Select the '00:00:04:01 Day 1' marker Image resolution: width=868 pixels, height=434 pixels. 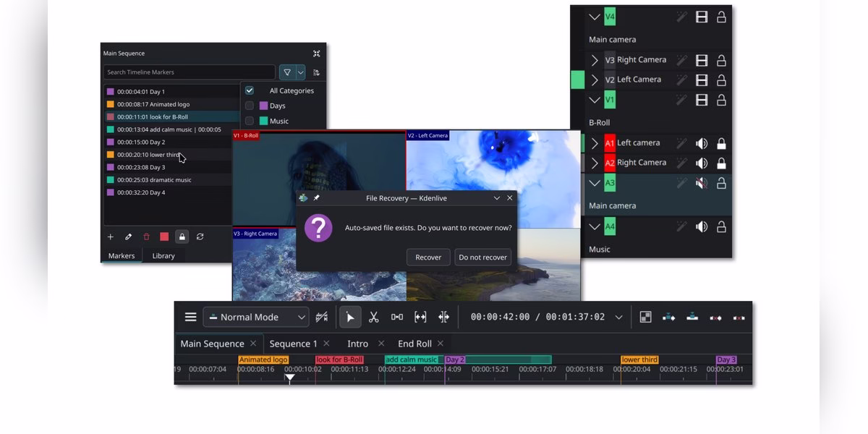point(171,92)
